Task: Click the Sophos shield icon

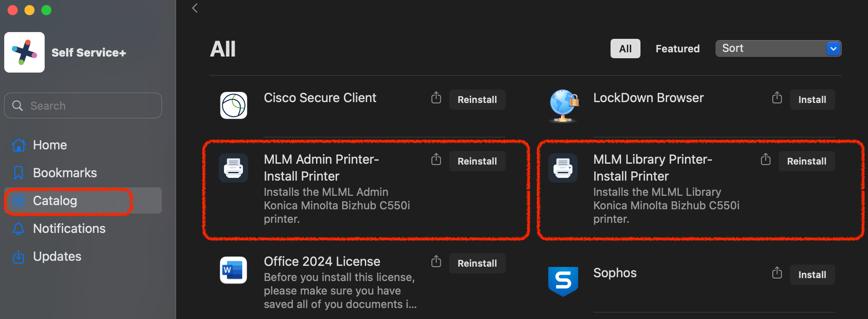Action: coord(563,281)
